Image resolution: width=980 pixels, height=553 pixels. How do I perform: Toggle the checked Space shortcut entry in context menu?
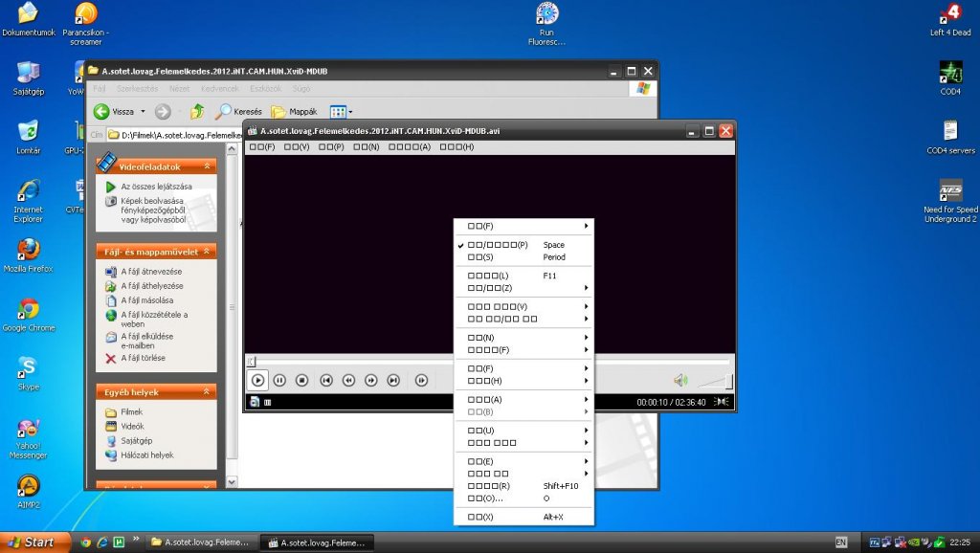tap(523, 245)
